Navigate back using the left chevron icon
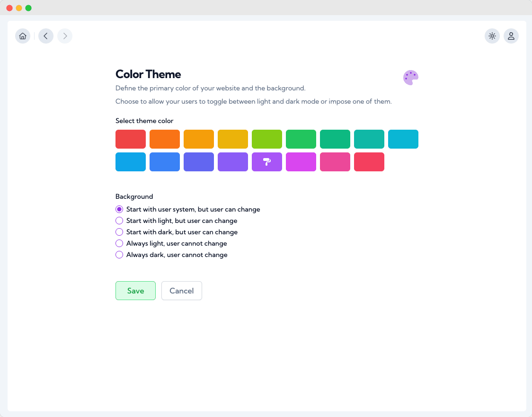The height and width of the screenshot is (417, 532). [45, 36]
